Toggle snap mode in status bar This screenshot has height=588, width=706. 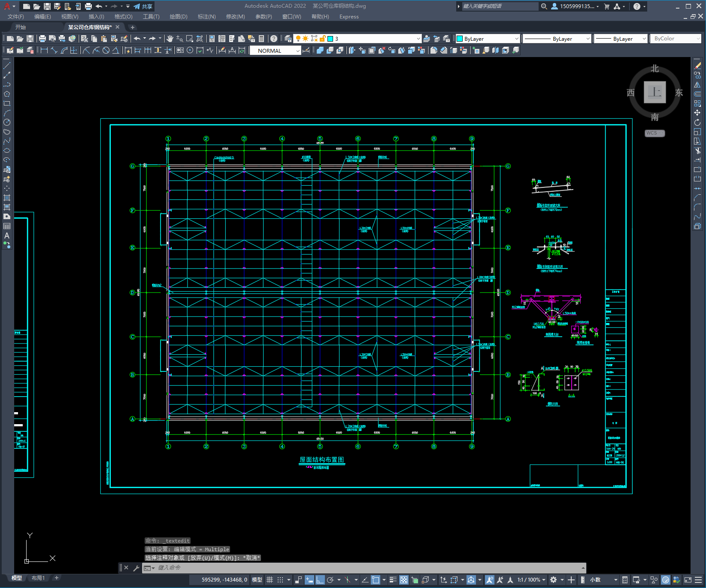click(280, 580)
